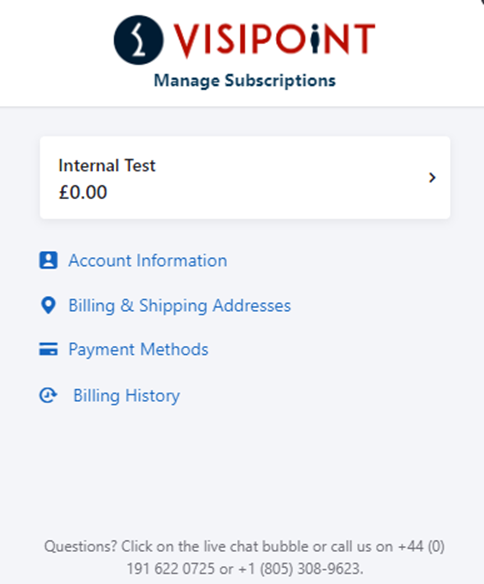Click the Account Information person icon
Viewport: 484px width, 584px height.
[x=48, y=260]
